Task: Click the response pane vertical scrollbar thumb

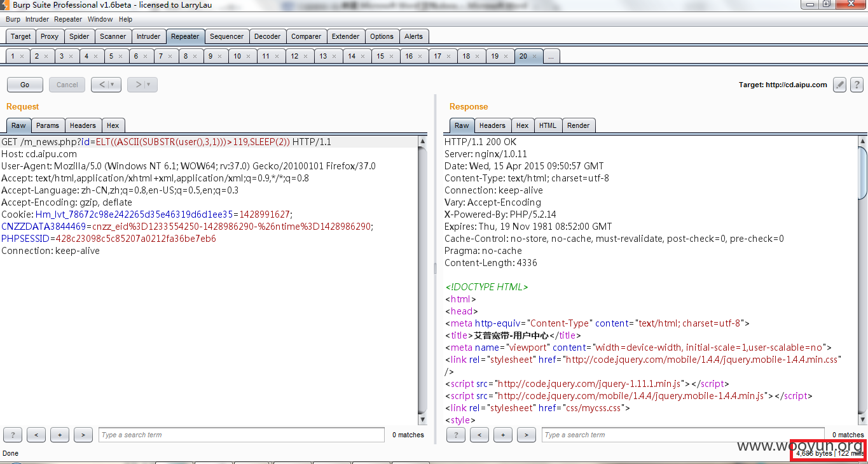Action: [863, 172]
